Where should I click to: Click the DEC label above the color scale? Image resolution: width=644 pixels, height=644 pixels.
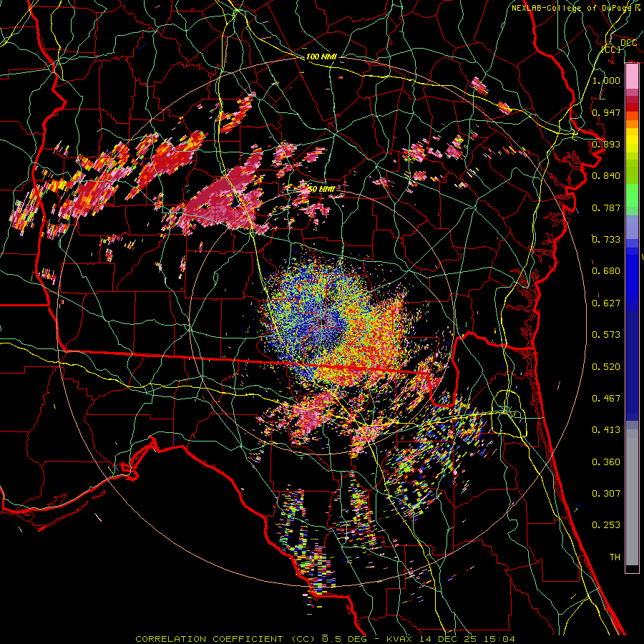coord(628,43)
